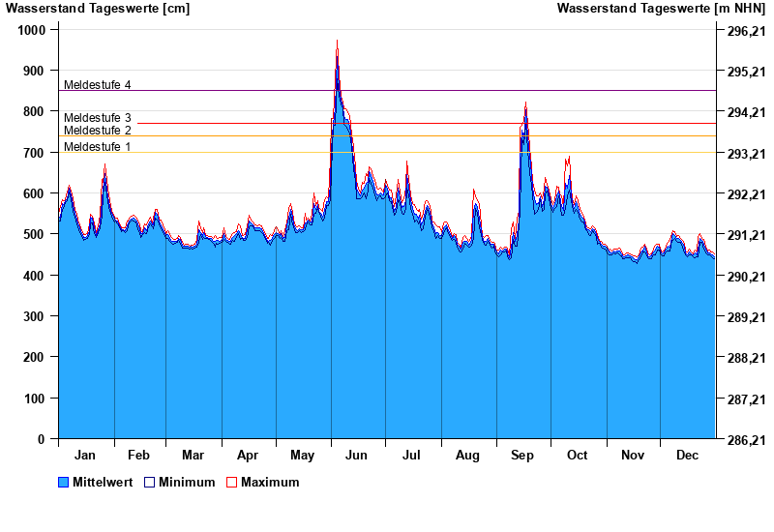Select the Mittelwert legend label
The image size is (774, 532).
[104, 482]
